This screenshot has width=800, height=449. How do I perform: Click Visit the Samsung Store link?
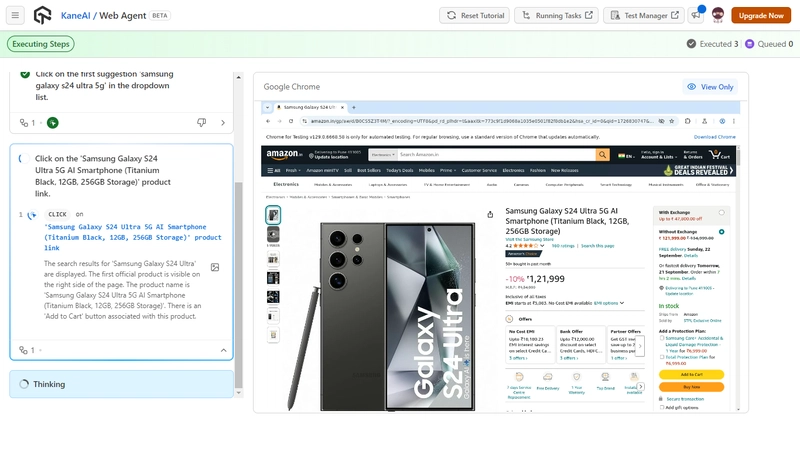click(529, 239)
